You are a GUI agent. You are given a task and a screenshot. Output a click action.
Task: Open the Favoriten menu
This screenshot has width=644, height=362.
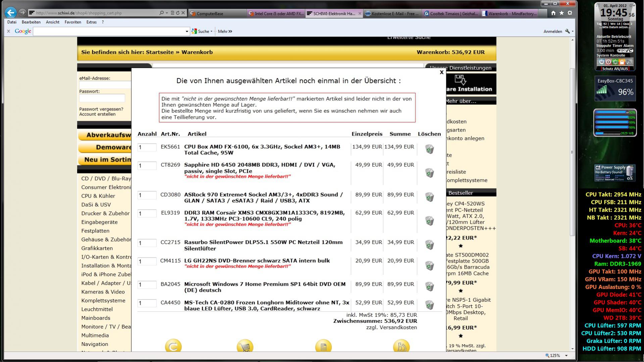point(73,22)
